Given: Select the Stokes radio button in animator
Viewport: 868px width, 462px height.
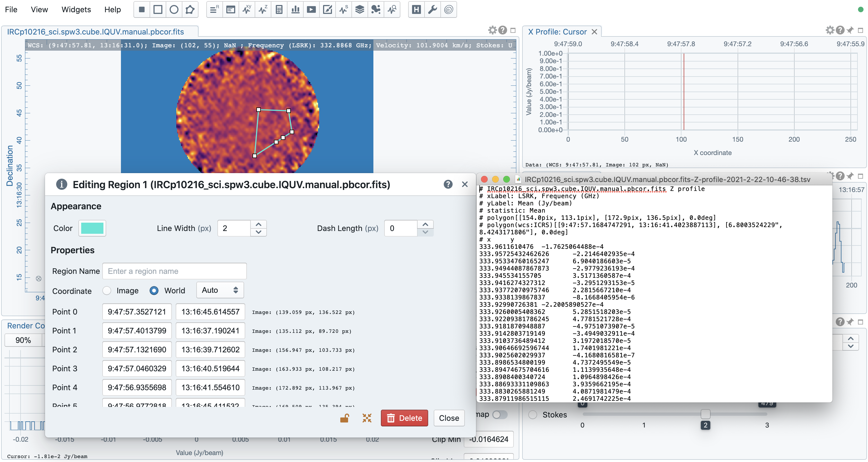Looking at the screenshot, I should pos(533,415).
